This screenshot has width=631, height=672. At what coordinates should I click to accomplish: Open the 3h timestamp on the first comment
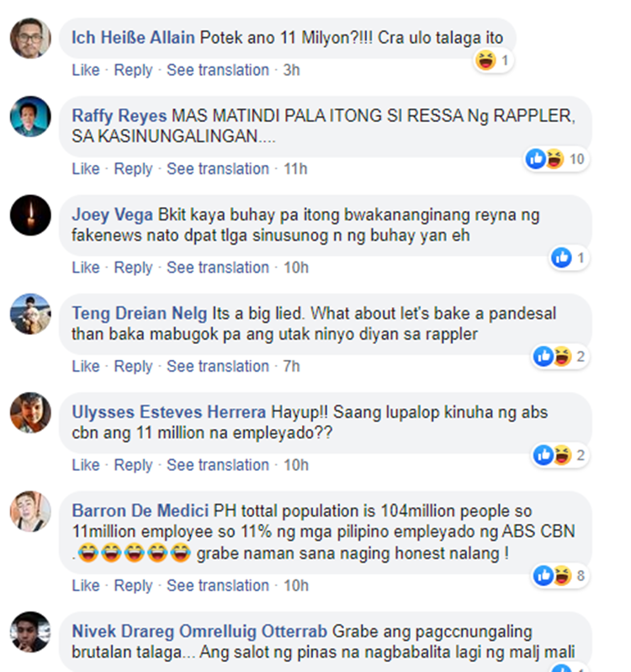click(x=291, y=70)
